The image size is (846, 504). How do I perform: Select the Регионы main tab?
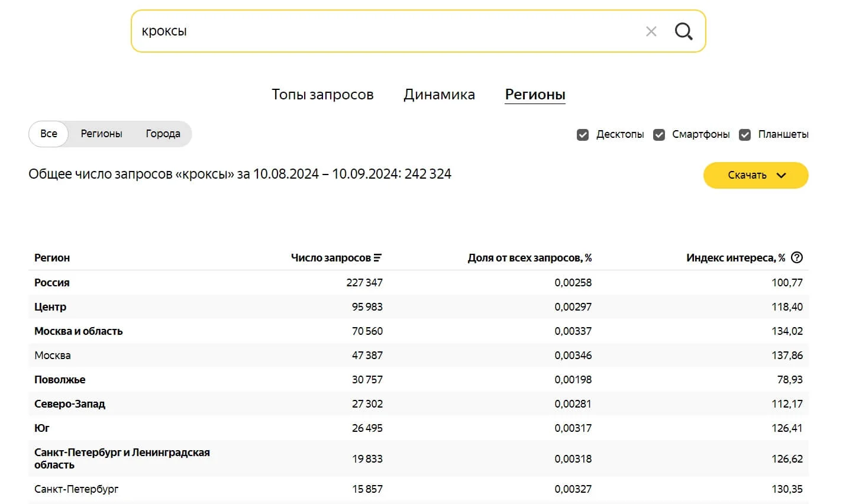tap(535, 95)
